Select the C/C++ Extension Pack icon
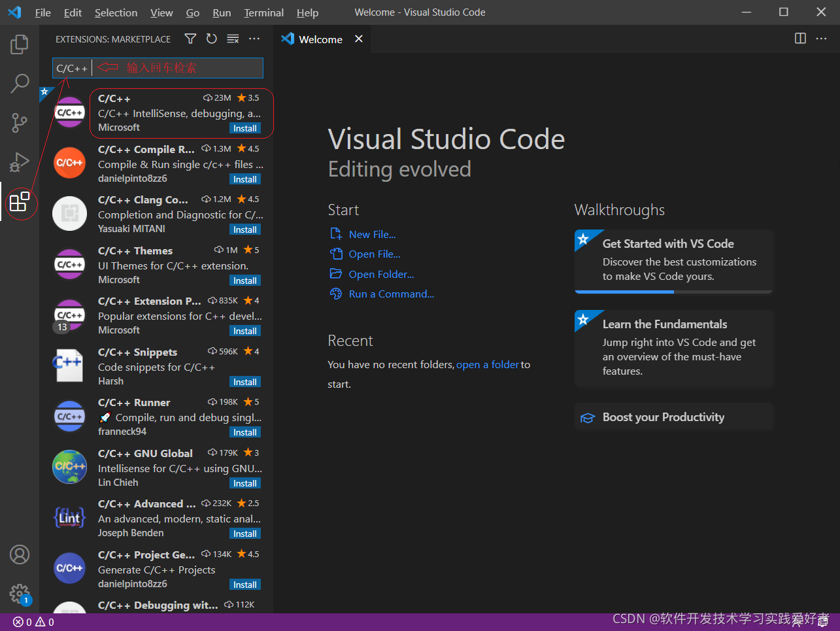Image resolution: width=840 pixels, height=631 pixels. [x=69, y=315]
